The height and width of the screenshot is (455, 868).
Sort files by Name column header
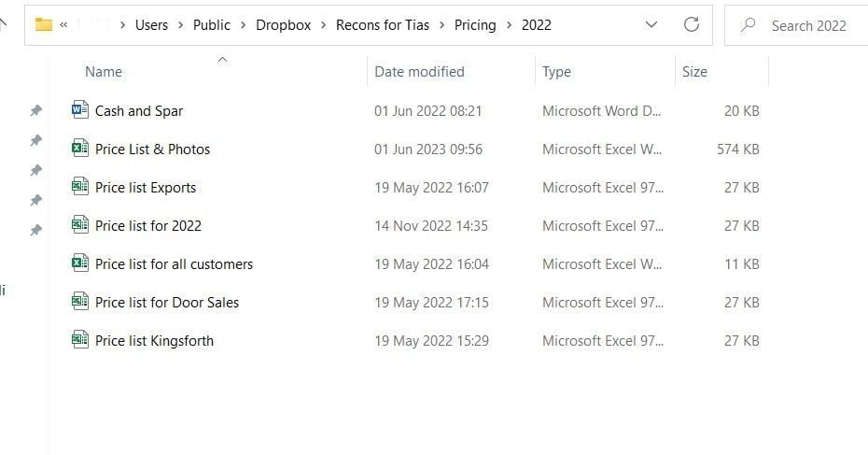coord(104,72)
